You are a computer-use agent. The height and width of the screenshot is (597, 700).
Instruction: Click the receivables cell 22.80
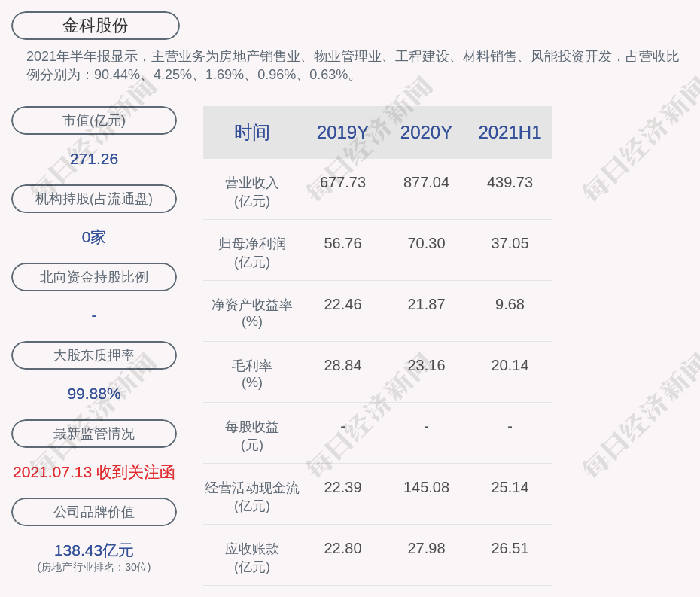click(x=343, y=548)
